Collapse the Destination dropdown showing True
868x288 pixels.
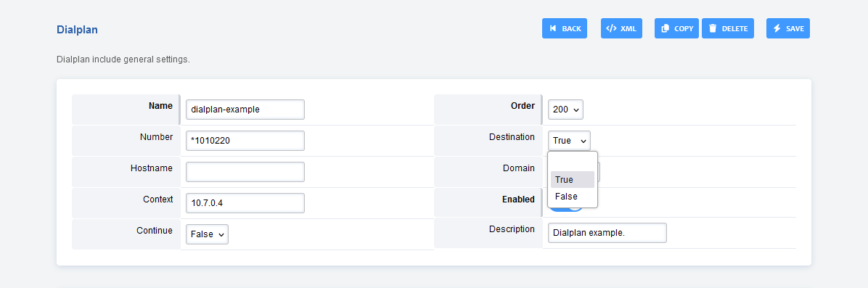pyautogui.click(x=569, y=141)
